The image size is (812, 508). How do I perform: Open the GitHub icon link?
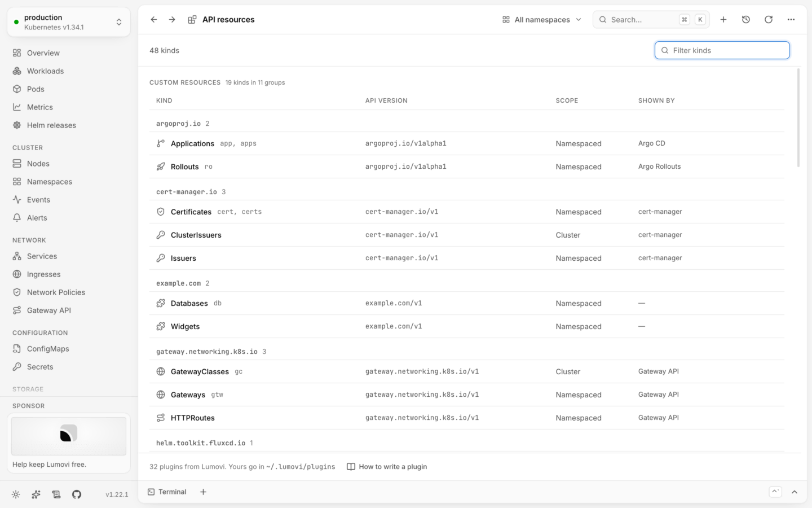(x=77, y=494)
